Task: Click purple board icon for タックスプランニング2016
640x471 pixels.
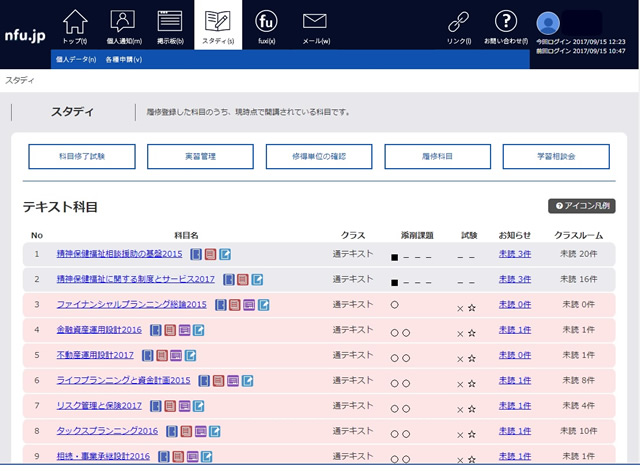Action: pyautogui.click(x=200, y=431)
